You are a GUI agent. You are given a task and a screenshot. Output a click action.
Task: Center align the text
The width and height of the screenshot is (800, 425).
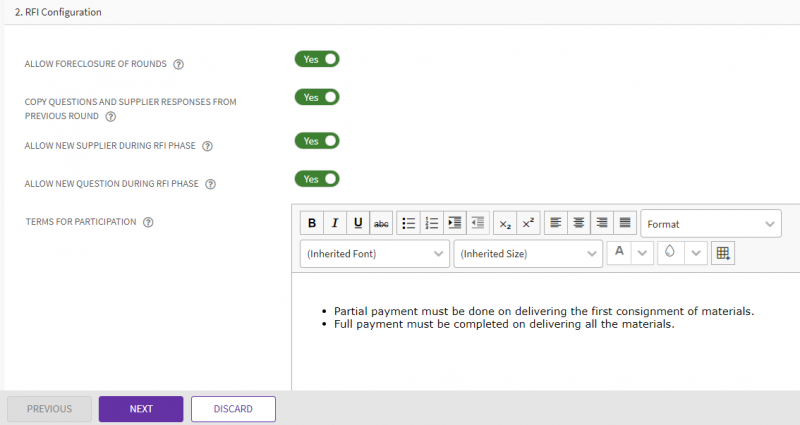point(578,223)
